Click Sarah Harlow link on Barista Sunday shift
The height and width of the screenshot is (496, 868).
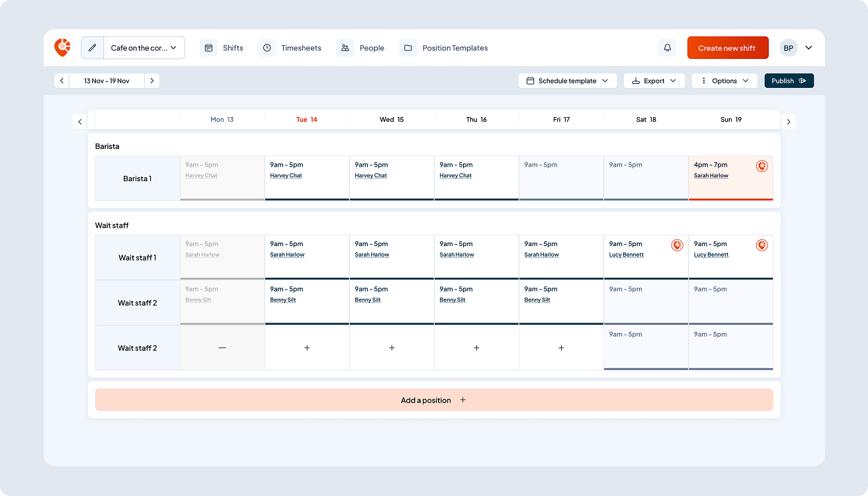point(711,176)
